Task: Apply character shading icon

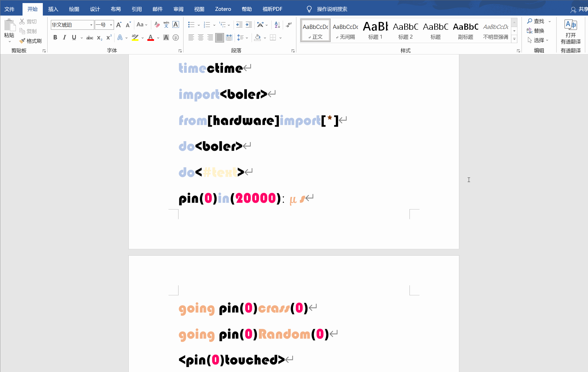Action: click(166, 38)
